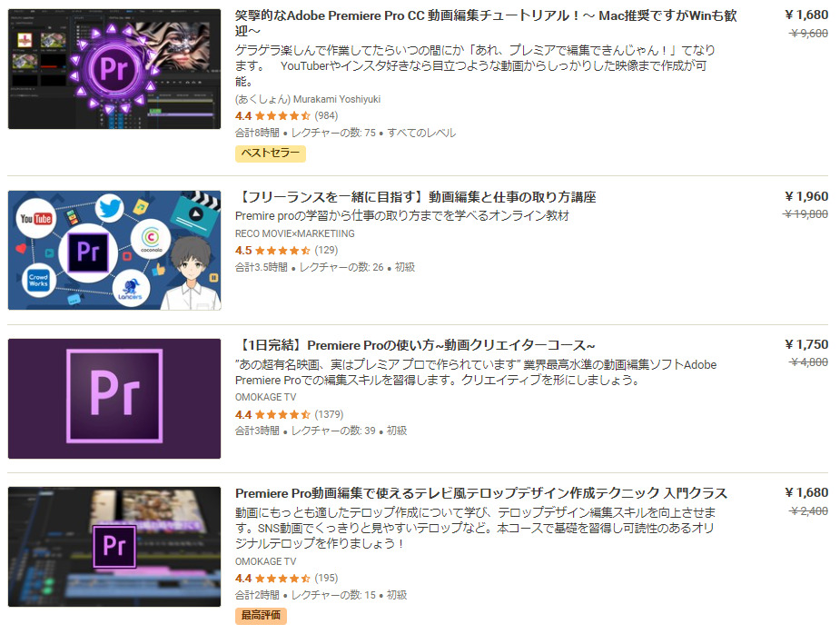Open the 【フリーランスを一緒に目指す】 course title

pos(416,197)
